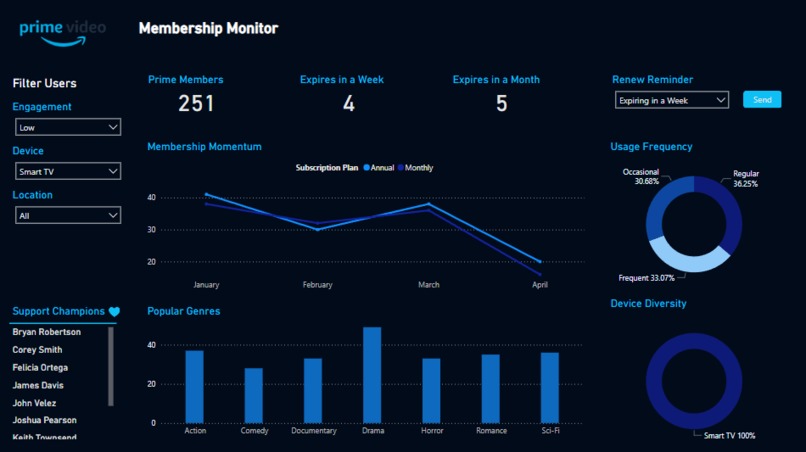Click the Occasional 30.68% donut label
The image size is (806, 452).
coord(640,176)
